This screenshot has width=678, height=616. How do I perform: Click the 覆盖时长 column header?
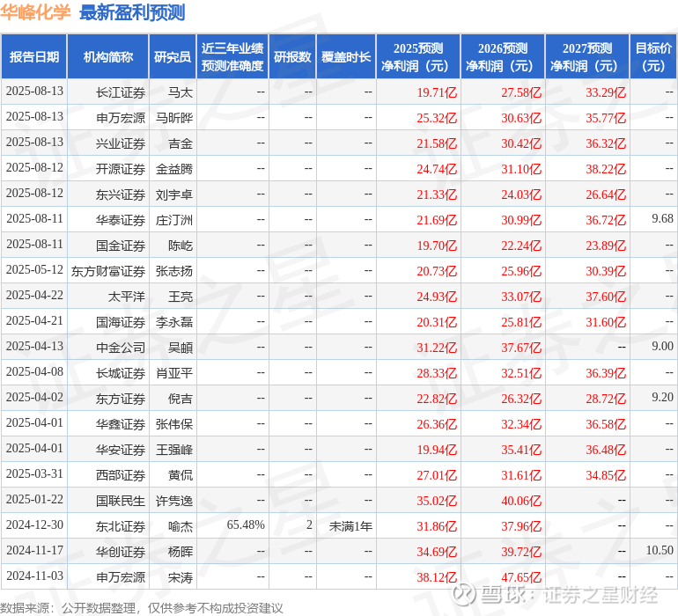coord(346,56)
